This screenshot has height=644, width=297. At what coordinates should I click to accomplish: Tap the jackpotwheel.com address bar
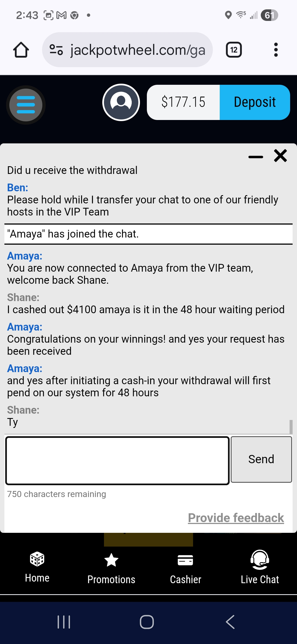click(x=137, y=50)
